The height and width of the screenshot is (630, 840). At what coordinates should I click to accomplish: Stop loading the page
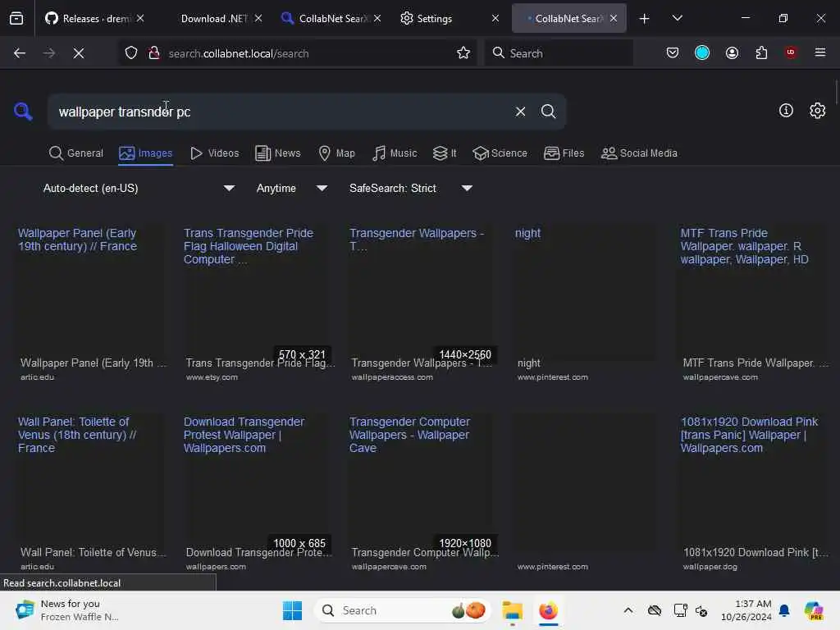click(78, 53)
